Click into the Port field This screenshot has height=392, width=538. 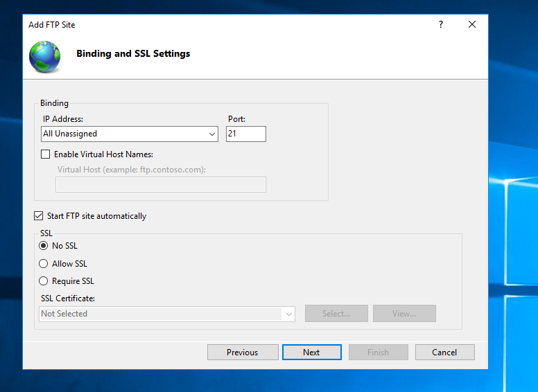(x=245, y=134)
